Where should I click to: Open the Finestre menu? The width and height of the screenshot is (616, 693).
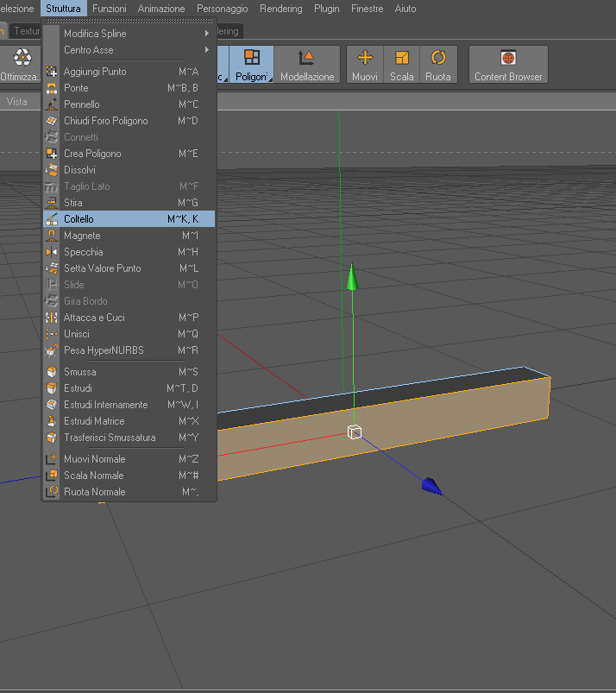(x=368, y=9)
